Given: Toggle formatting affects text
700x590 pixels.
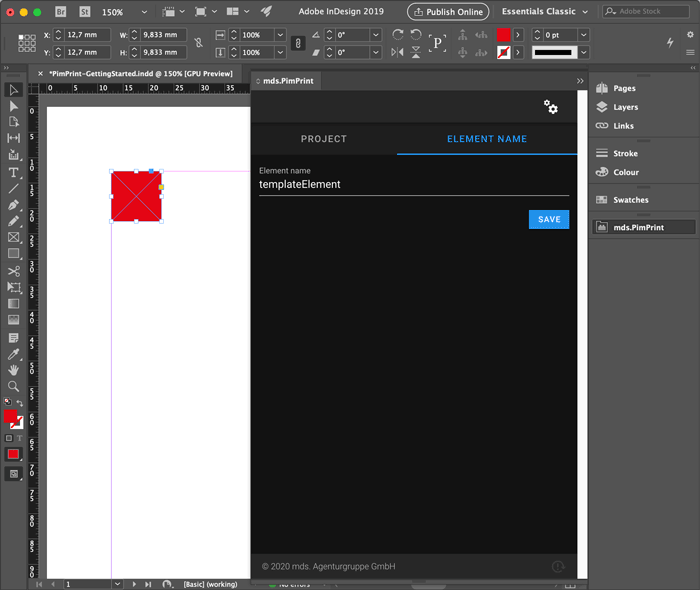Looking at the screenshot, I should (x=20, y=438).
